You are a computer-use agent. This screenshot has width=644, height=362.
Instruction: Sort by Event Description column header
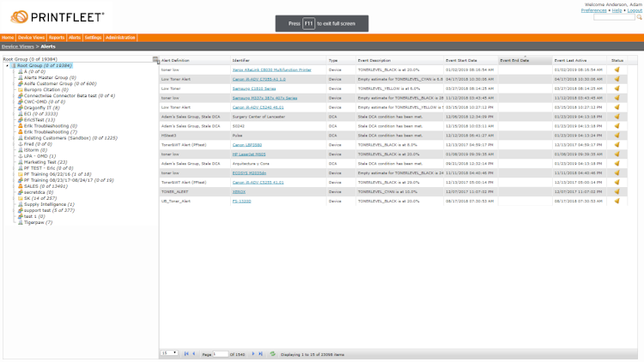399,60
